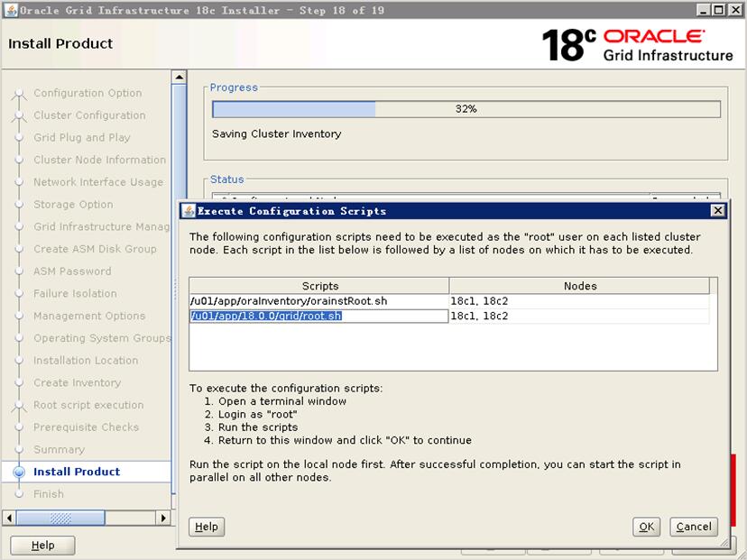The image size is (747, 560).
Task: Click sidebar vertical scrollbar up arrow
Action: (x=179, y=77)
